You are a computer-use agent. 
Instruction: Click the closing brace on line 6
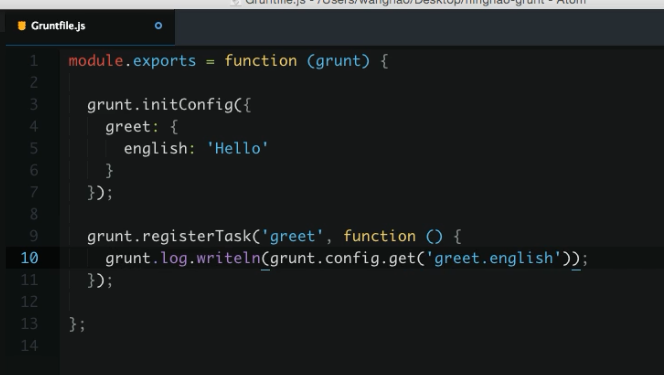coord(109,171)
